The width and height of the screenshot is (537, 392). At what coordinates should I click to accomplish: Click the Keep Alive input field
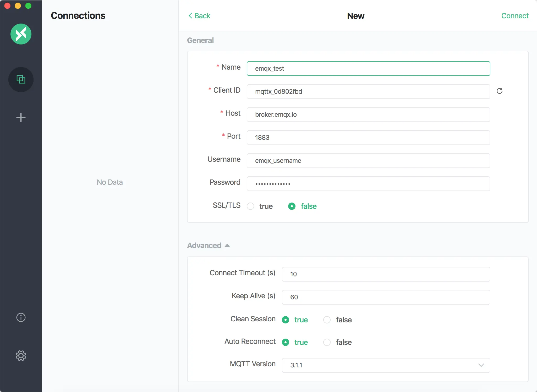[386, 297]
